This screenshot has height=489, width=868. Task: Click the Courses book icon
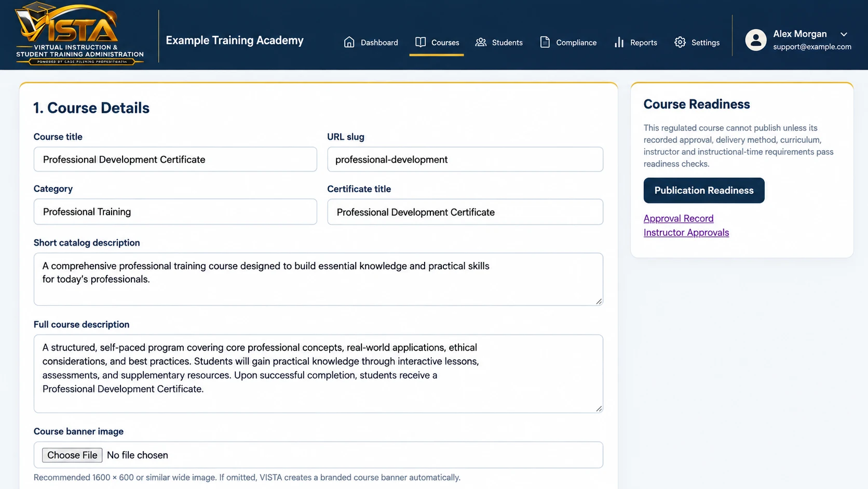[x=421, y=42]
